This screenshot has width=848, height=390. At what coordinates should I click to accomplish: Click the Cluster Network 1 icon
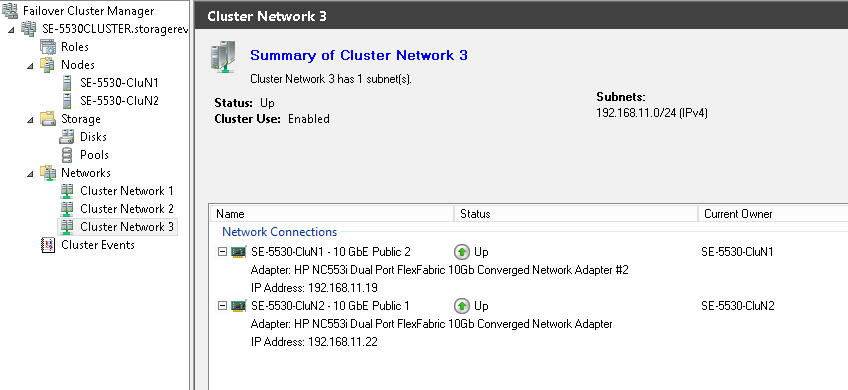click(67, 191)
